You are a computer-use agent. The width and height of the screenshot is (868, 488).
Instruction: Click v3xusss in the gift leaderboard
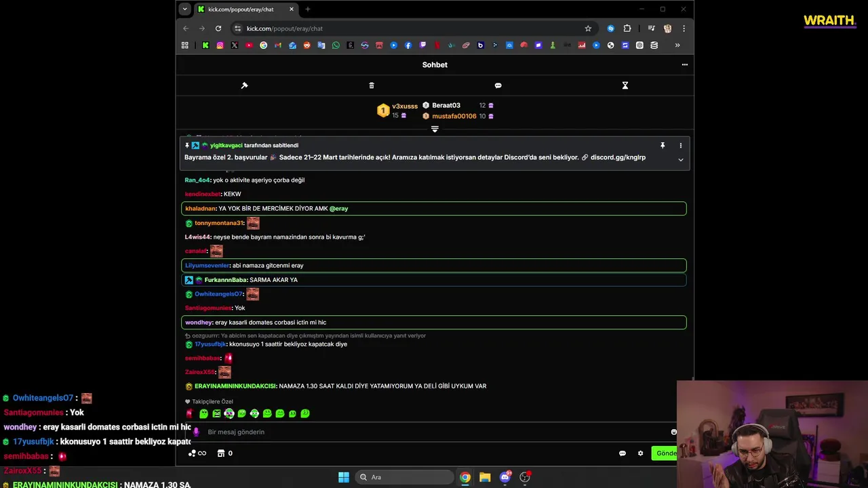click(x=405, y=106)
